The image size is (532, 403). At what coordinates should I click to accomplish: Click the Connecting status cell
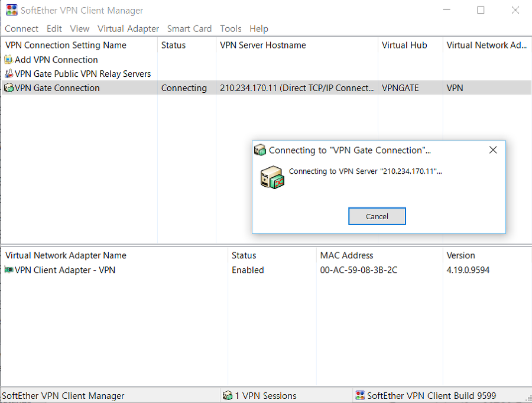coord(184,88)
